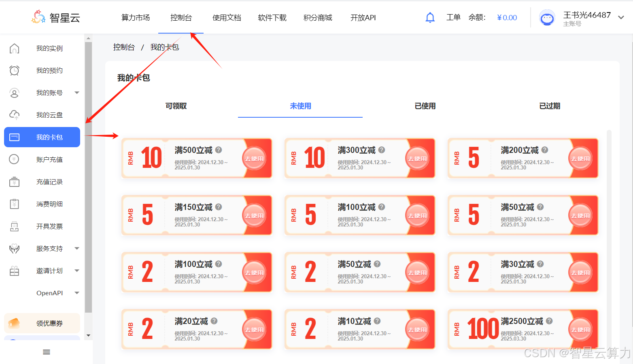Switch to 未使用 tab
Screen dimensions: 633x364
[300, 106]
